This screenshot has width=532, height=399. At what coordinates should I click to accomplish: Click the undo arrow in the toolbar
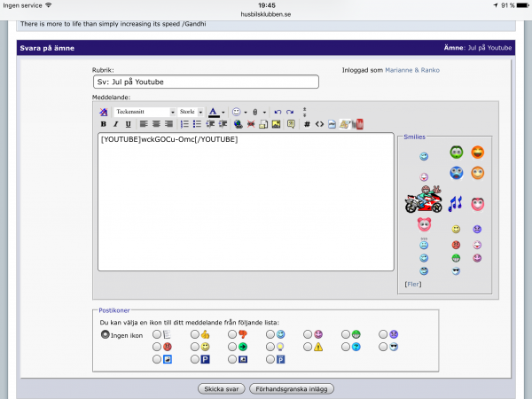[277, 113]
